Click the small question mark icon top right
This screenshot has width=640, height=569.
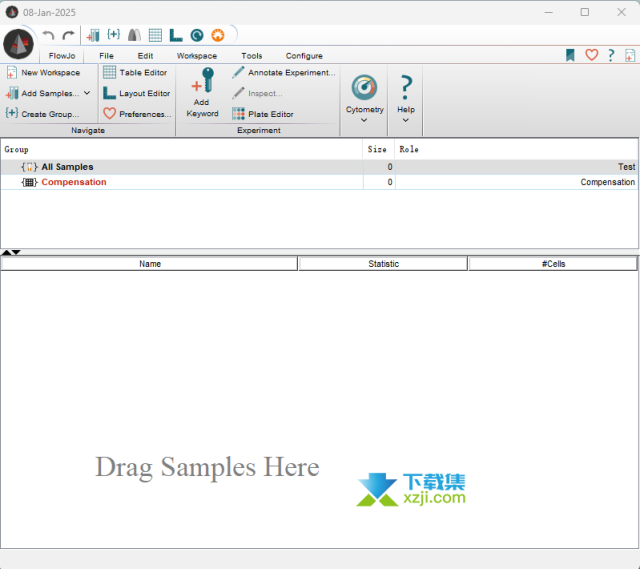click(611, 55)
